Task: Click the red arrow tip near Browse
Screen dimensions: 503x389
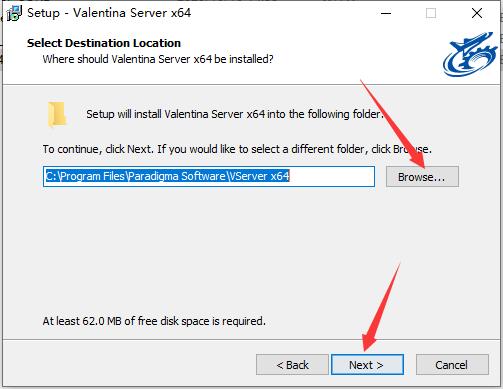Action: [421, 162]
